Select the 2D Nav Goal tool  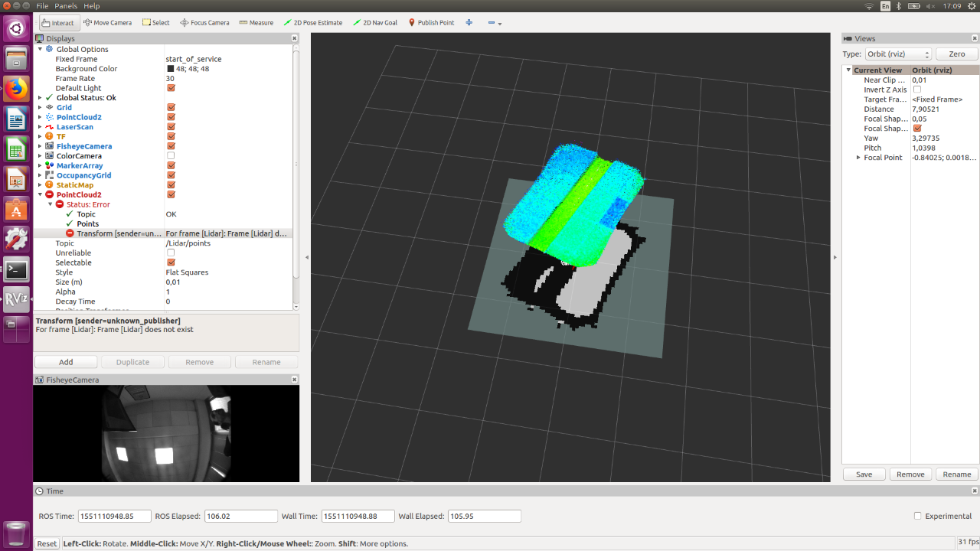(x=375, y=23)
